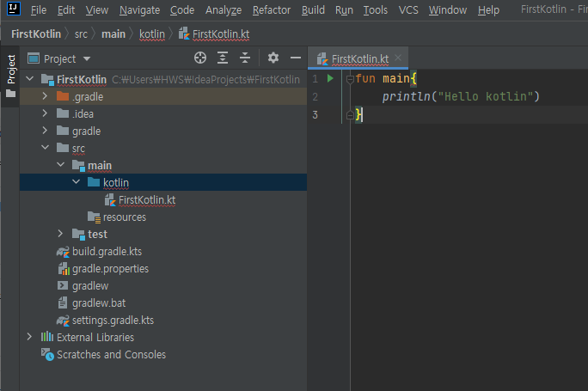
Task: Open Project panel settings gear
Action: 273,58
